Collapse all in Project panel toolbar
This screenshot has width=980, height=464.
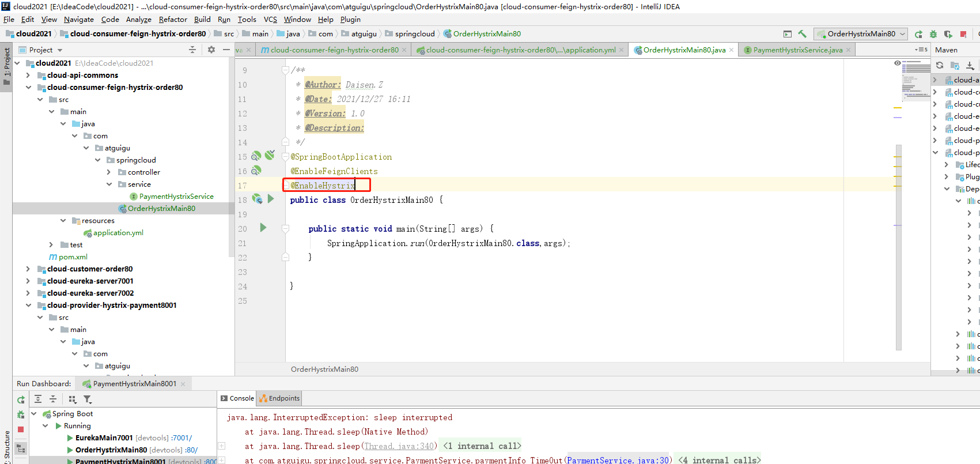[192, 50]
